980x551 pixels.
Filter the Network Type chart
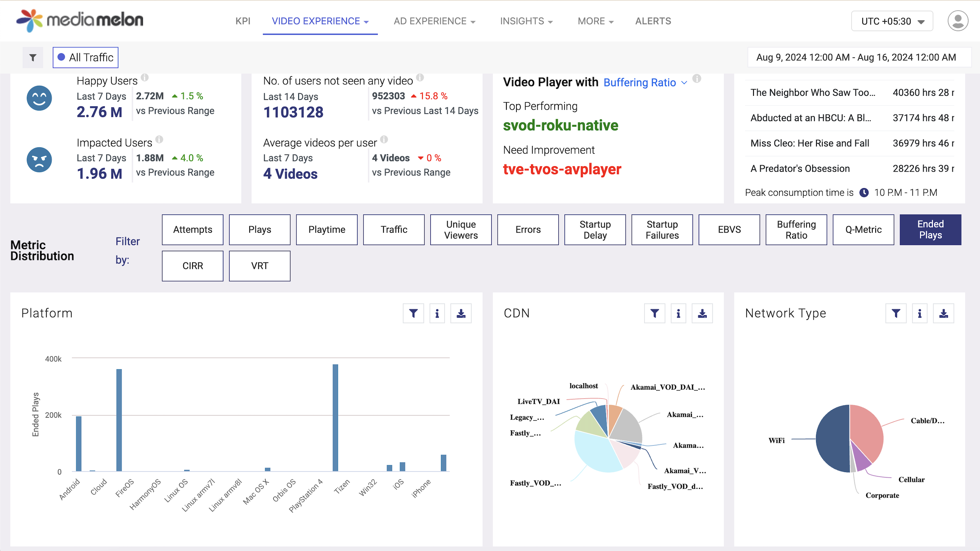coord(896,313)
